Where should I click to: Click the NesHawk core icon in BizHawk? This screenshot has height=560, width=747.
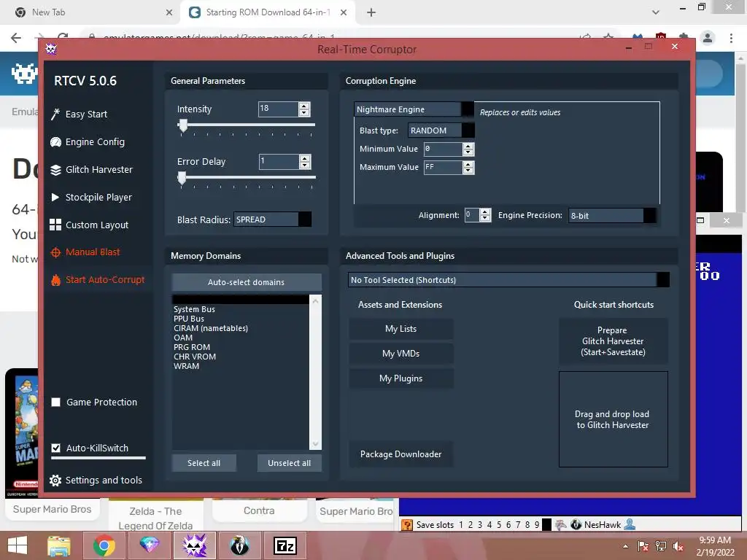tap(576, 525)
